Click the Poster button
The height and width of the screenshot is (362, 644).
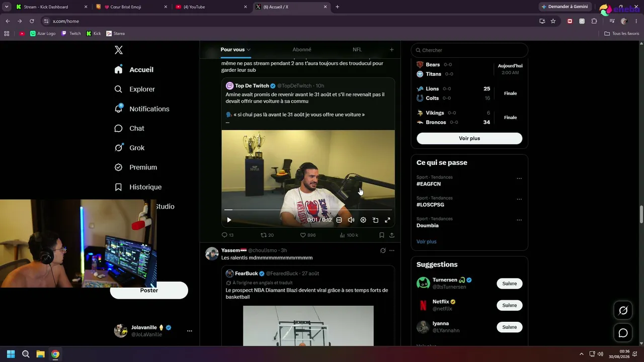point(149,290)
